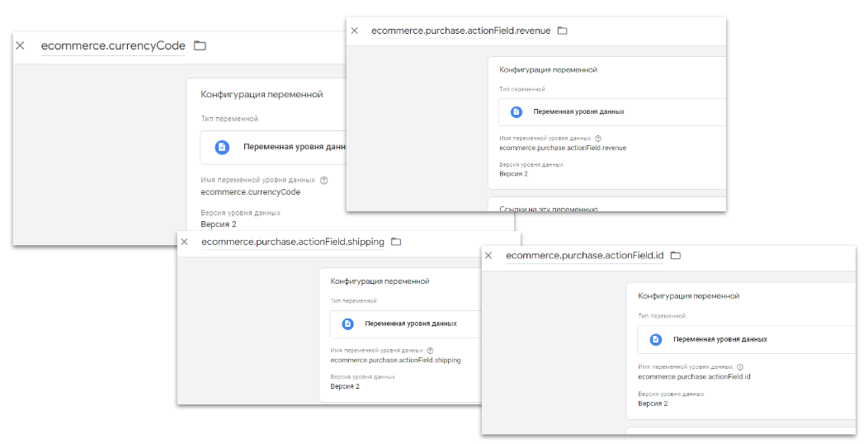Click help icon near shipping data layer variable name
The image size is (868, 444).
[x=430, y=351]
